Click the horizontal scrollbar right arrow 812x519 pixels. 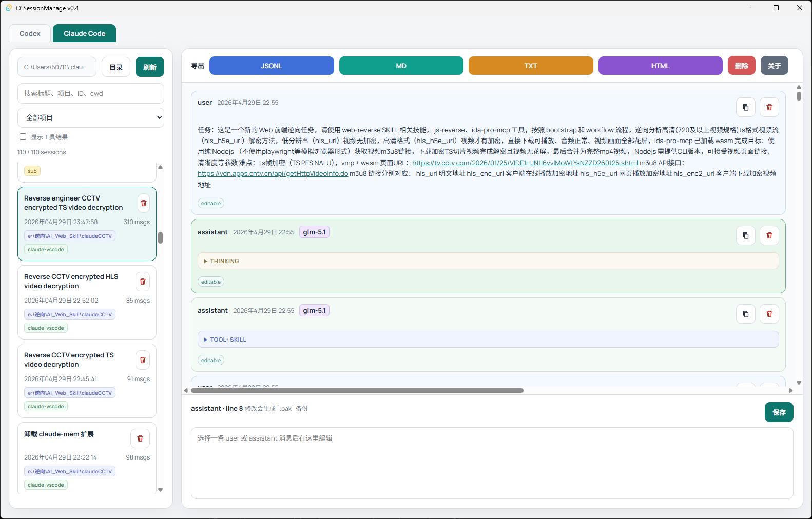(x=791, y=390)
